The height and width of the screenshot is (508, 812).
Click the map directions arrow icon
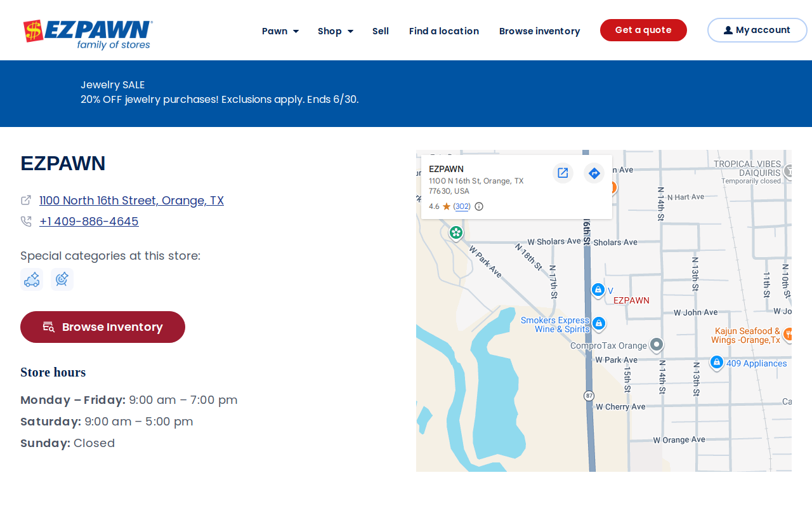594,173
